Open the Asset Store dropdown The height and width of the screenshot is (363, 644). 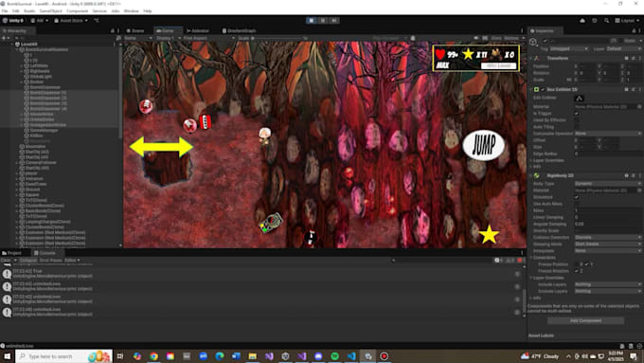(71, 20)
